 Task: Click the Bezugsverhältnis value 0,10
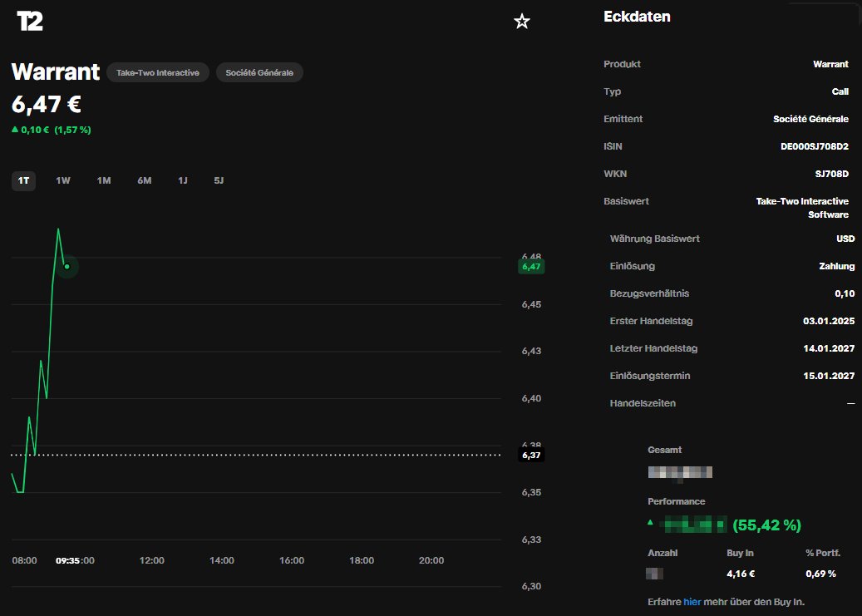(845, 293)
